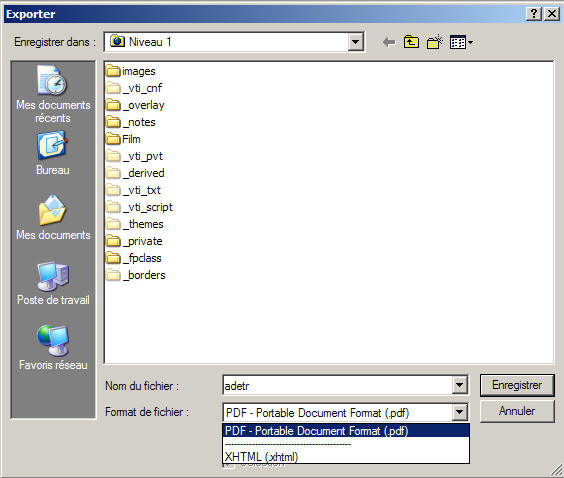Screen dimensions: 564x478
Task: Click the Annuler button
Action: click(x=517, y=411)
